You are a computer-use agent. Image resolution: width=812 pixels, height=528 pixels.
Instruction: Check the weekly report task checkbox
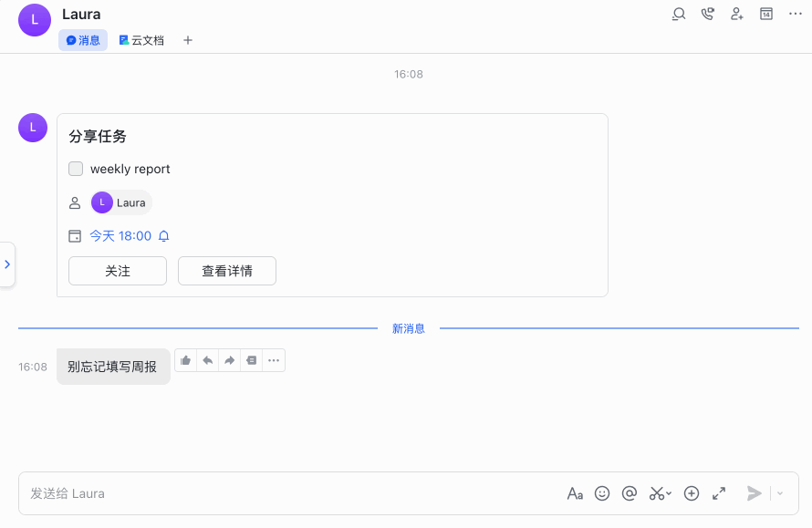(76, 169)
